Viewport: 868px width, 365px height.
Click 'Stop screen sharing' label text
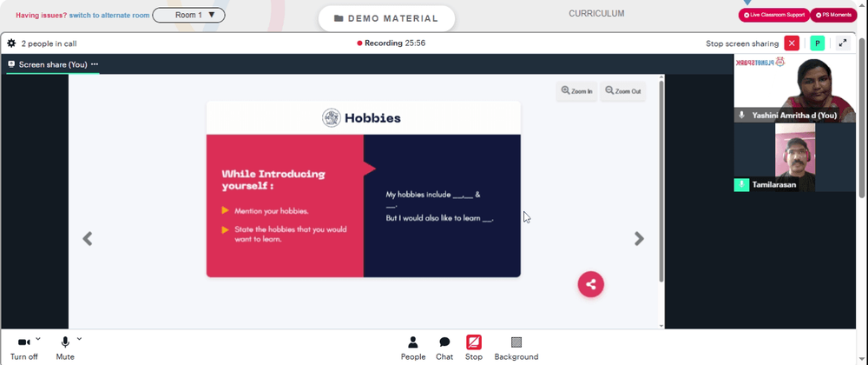742,43
